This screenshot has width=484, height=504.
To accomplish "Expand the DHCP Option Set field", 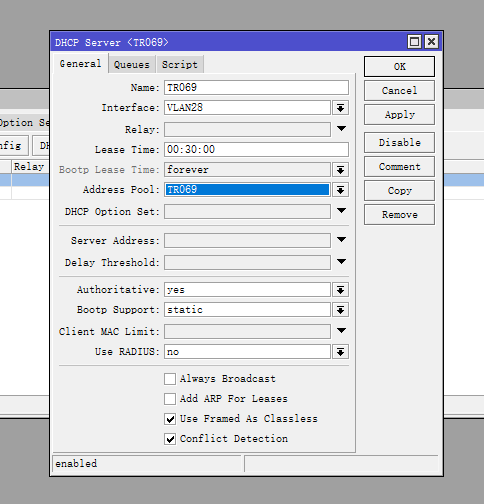I will tap(341, 211).
